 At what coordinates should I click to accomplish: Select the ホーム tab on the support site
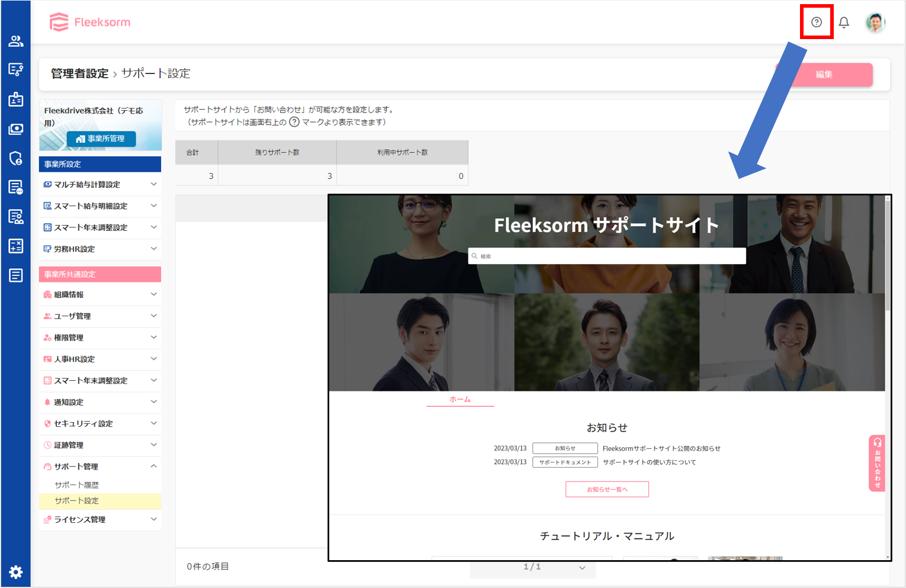pyautogui.click(x=460, y=399)
